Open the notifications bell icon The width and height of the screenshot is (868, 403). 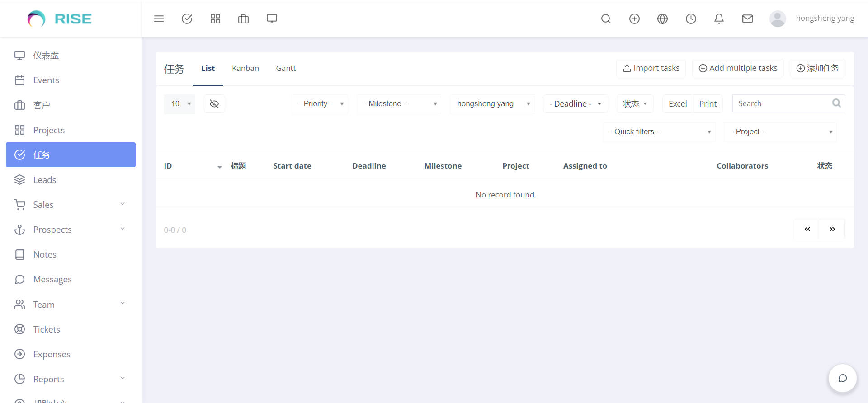pyautogui.click(x=719, y=19)
